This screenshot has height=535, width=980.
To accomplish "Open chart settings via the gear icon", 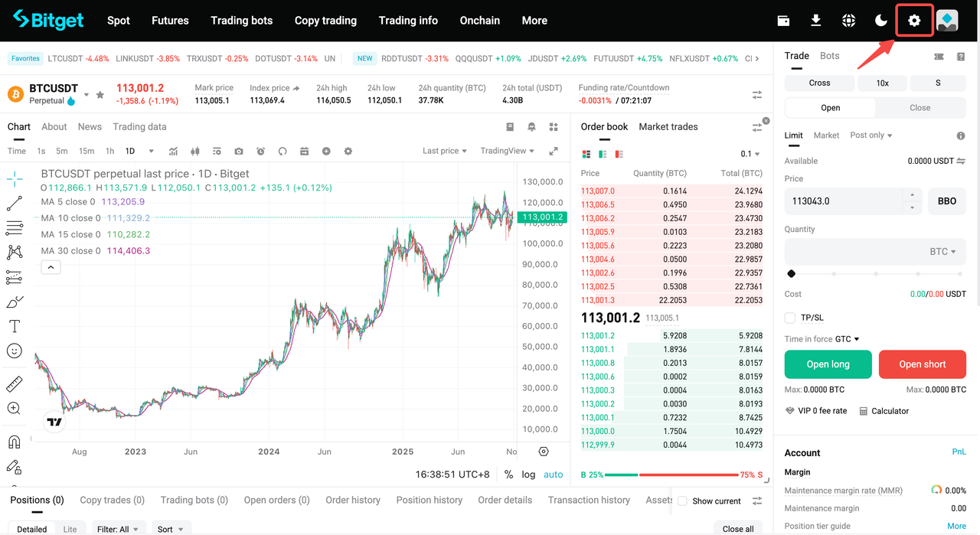I will click(x=347, y=150).
